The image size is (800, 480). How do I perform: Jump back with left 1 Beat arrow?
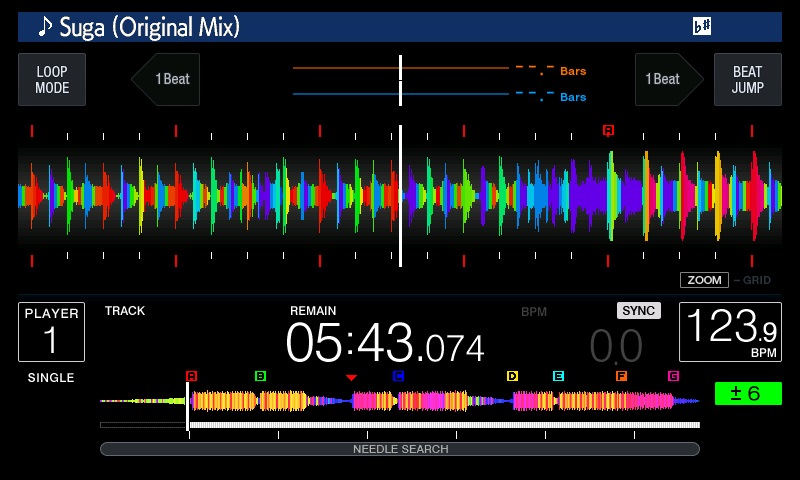(166, 80)
